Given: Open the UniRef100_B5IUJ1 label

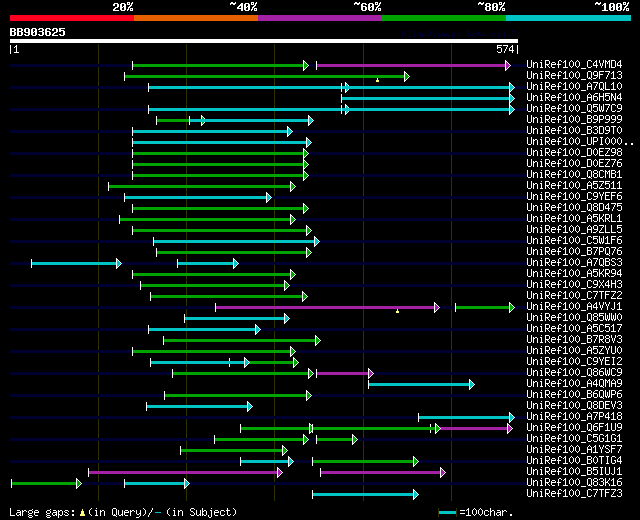Looking at the screenshot, I should coord(574,472).
